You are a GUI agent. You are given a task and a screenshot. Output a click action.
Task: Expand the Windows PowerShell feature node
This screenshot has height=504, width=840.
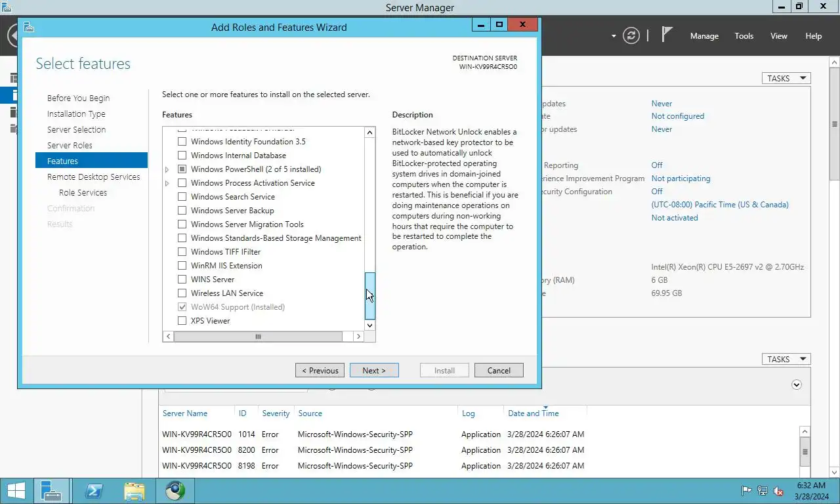[167, 169]
